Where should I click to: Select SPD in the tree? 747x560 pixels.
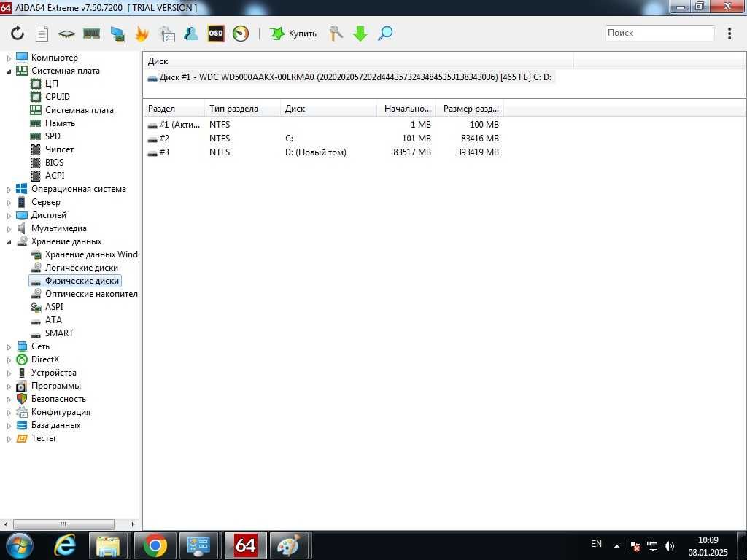(x=53, y=136)
